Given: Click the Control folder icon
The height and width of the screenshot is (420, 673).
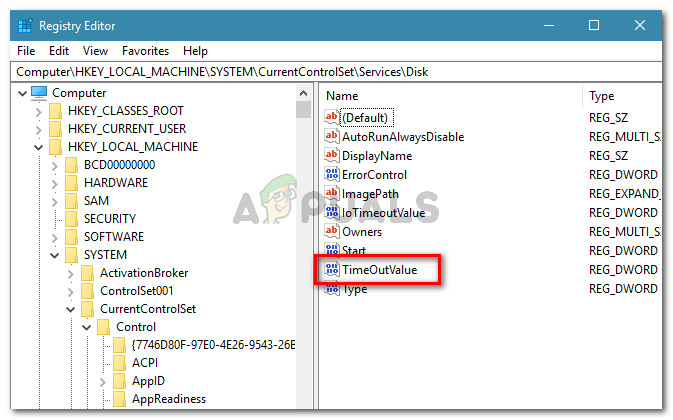Looking at the screenshot, I should [x=103, y=327].
